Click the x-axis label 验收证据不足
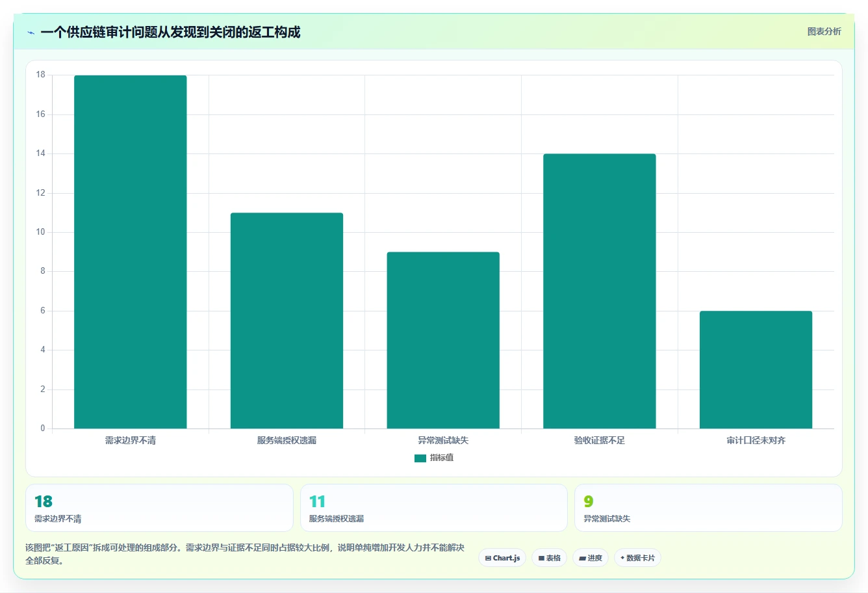 (600, 440)
